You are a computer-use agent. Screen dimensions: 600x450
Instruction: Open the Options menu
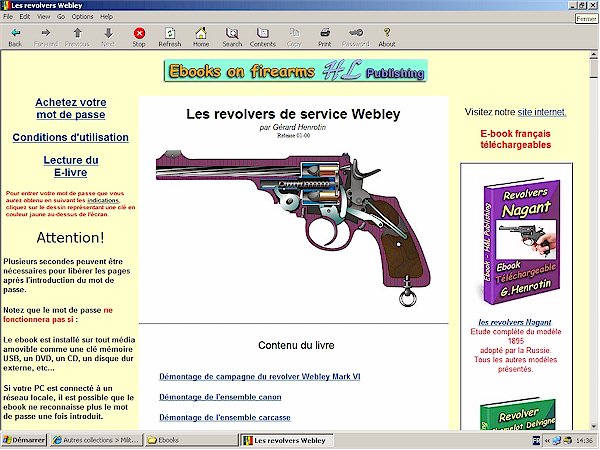coord(82,16)
